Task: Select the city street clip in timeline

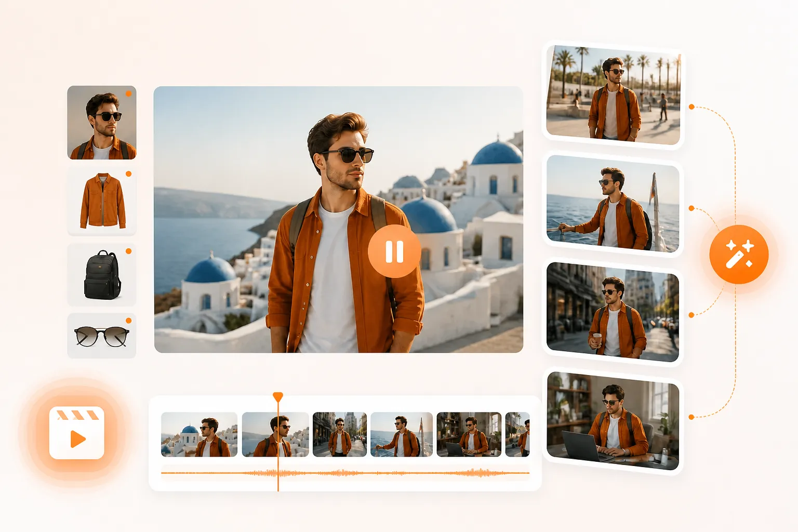Action: coord(340,435)
